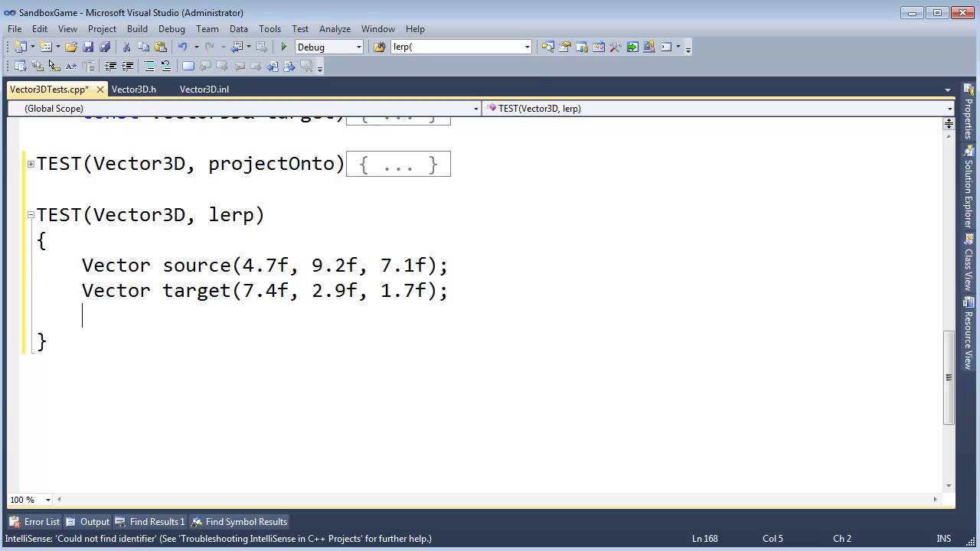Click the Copy toolbar icon
The height and width of the screenshot is (551, 980).
pos(144,47)
